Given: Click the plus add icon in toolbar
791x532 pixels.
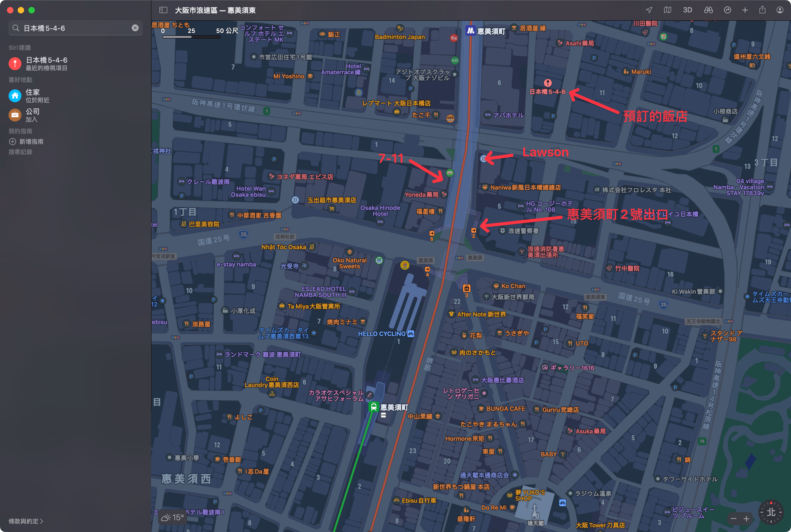Looking at the screenshot, I should tap(745, 10).
